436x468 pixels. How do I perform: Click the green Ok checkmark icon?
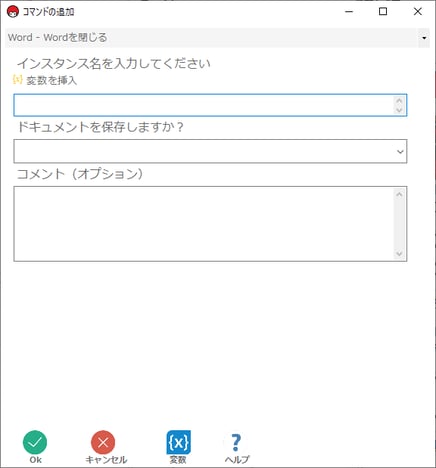(35, 442)
